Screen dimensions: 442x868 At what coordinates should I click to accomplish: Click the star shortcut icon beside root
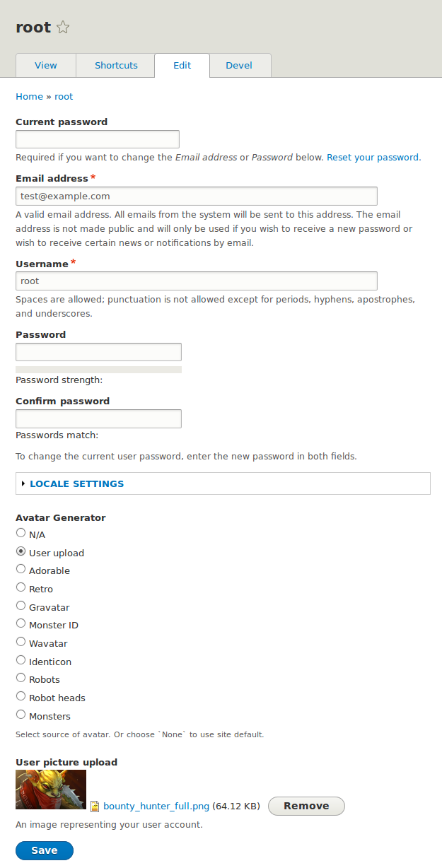pyautogui.click(x=63, y=28)
